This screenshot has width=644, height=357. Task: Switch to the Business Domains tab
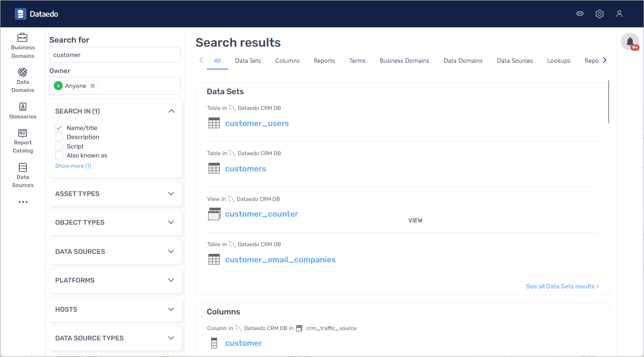tap(405, 61)
